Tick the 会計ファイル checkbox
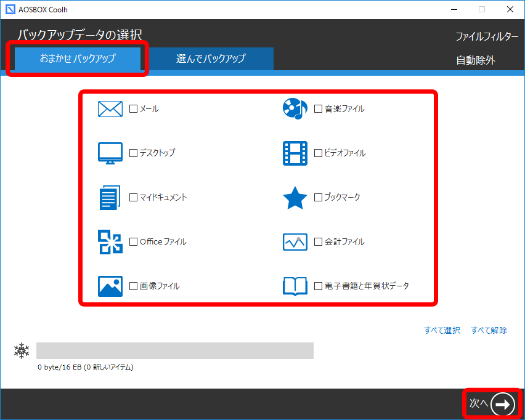Image resolution: width=525 pixels, height=420 pixels. coord(318,242)
